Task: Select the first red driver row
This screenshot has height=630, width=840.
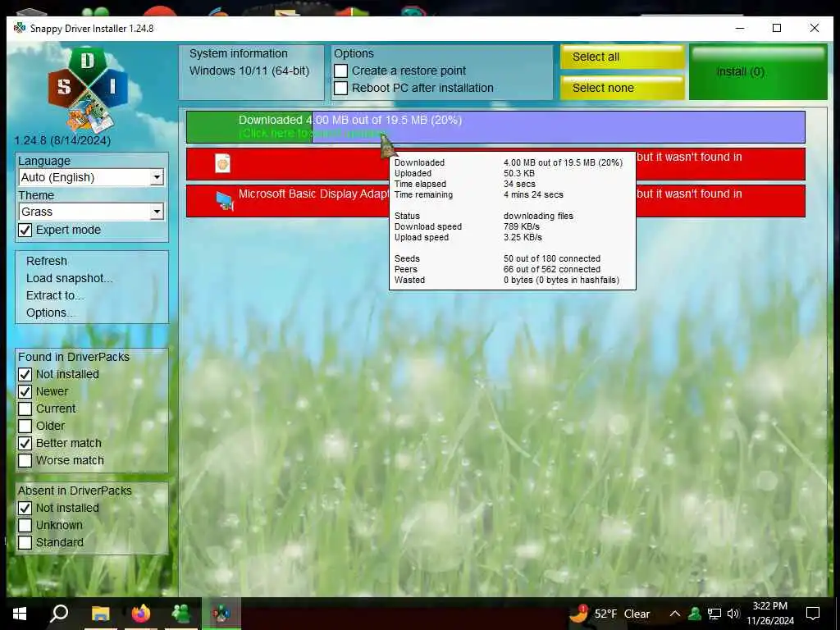Action: (x=495, y=164)
